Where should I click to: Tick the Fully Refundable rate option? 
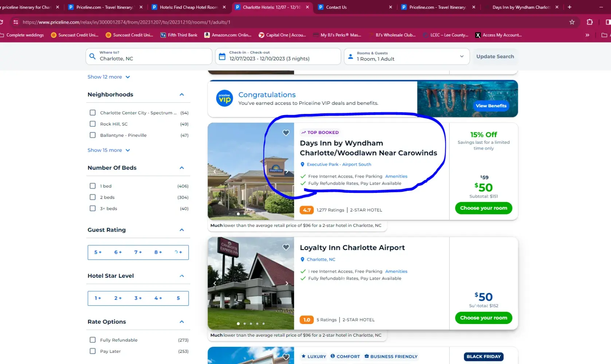point(93,340)
